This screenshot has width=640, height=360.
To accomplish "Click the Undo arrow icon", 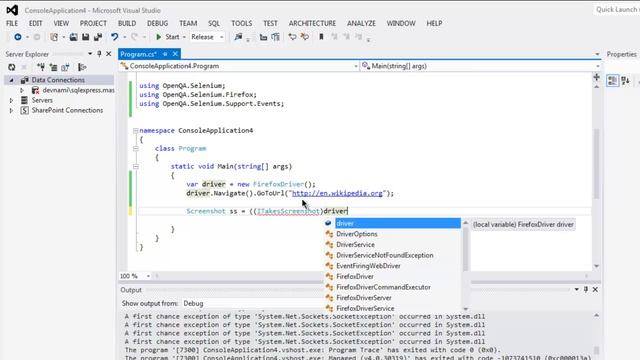I will coord(115,37).
